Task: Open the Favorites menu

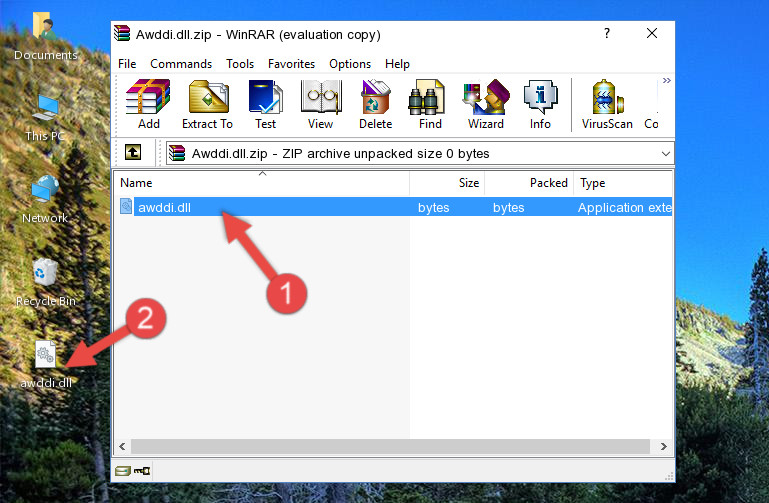Action: coord(291,64)
